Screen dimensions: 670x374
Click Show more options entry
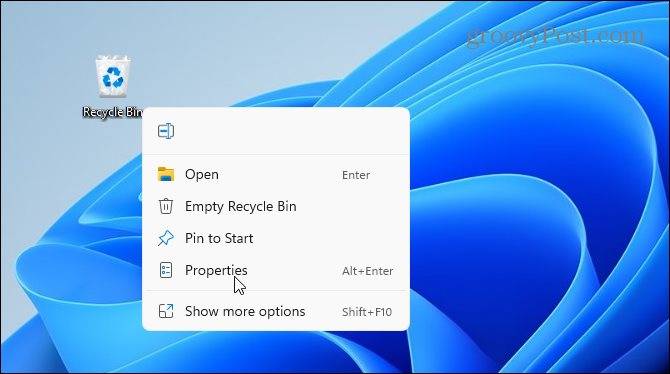tap(276, 312)
